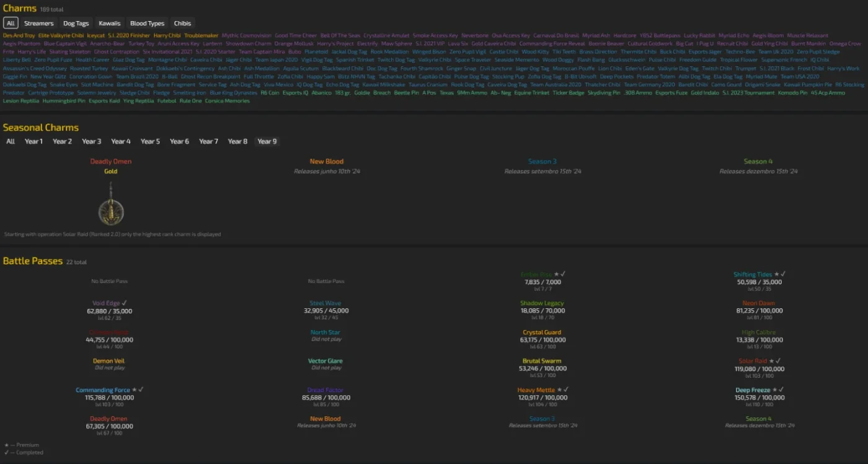
Task: Click the Skating Skeleton charm
Action: tap(70, 51)
